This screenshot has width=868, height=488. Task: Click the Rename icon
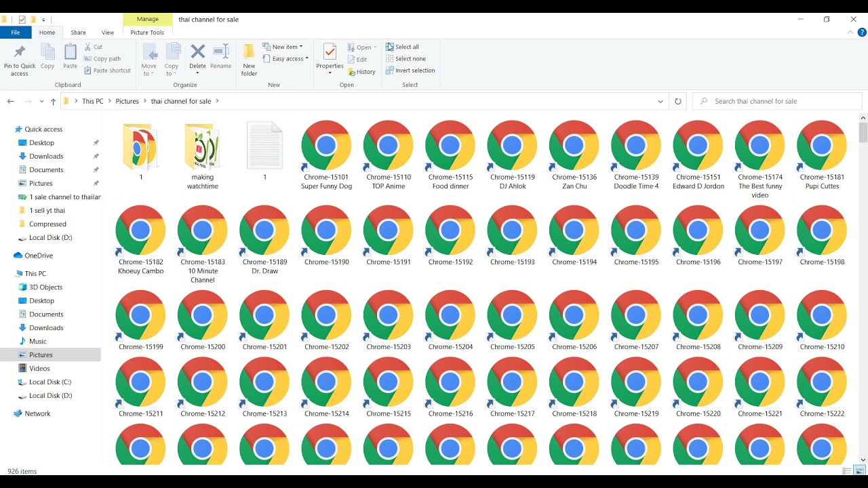(x=221, y=52)
